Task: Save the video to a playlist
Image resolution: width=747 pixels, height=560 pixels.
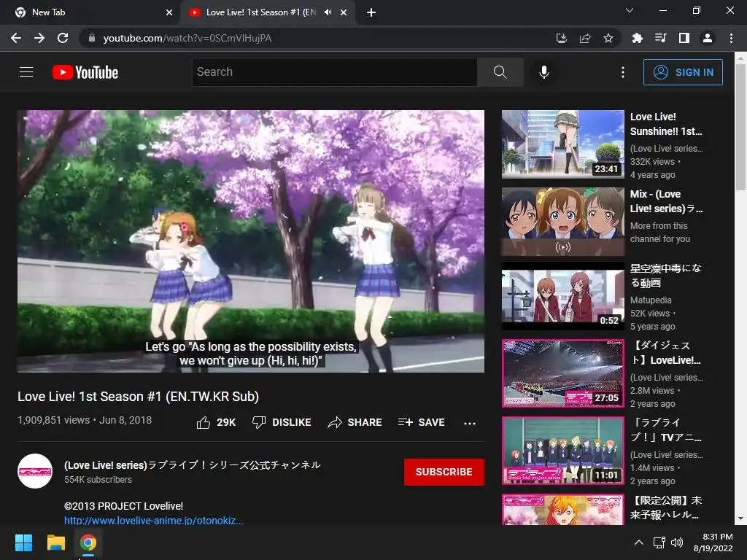Action: tap(422, 422)
